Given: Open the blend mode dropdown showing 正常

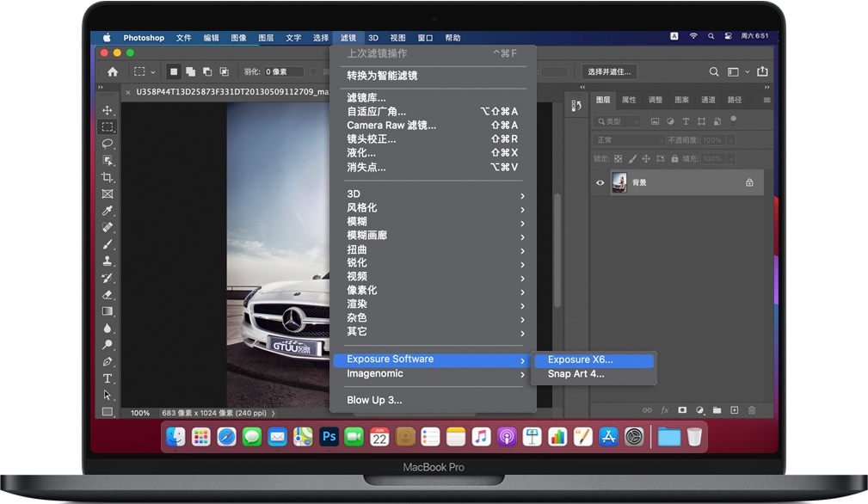Looking at the screenshot, I should [629, 140].
